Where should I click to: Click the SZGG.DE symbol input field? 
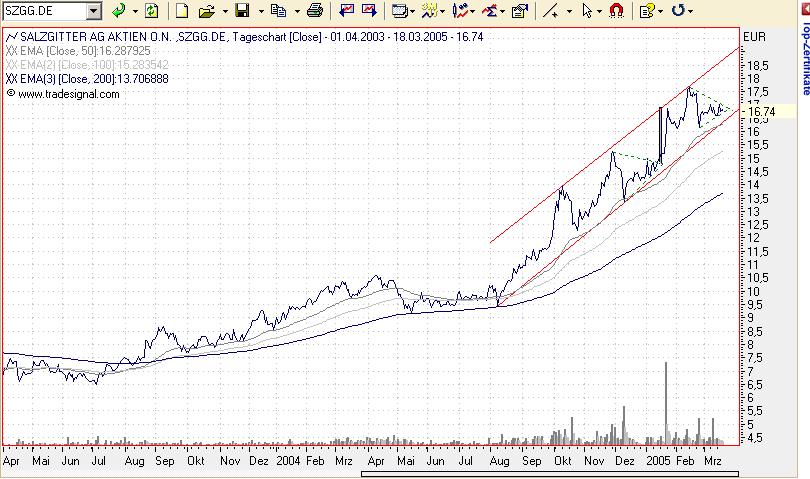[x=44, y=10]
